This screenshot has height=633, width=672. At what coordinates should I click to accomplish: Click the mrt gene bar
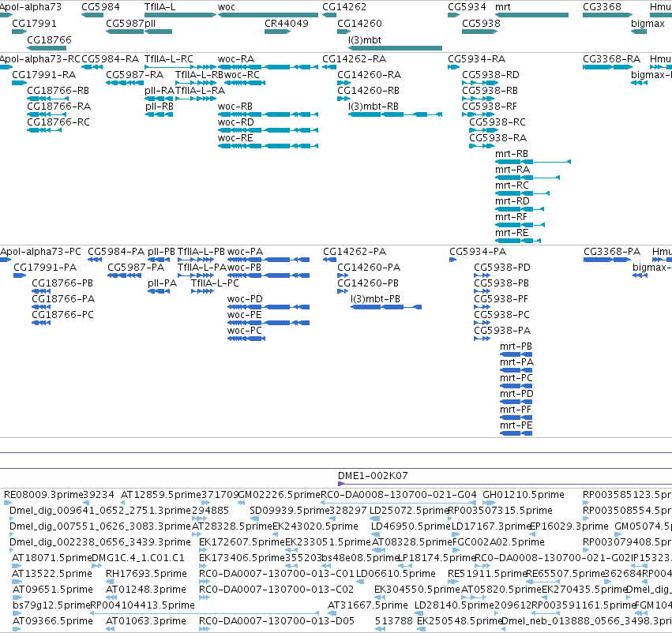click(531, 15)
